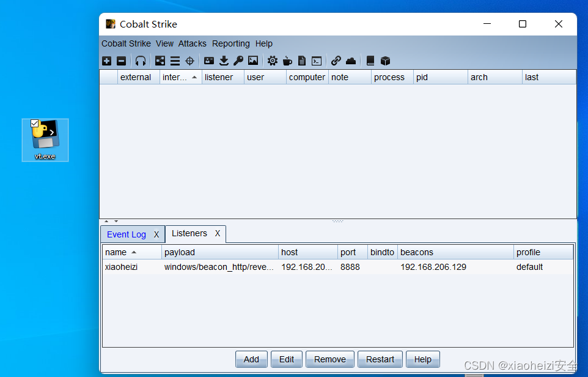The height and width of the screenshot is (377, 588).
Task: Open keystrokes key icon
Action: pos(238,61)
